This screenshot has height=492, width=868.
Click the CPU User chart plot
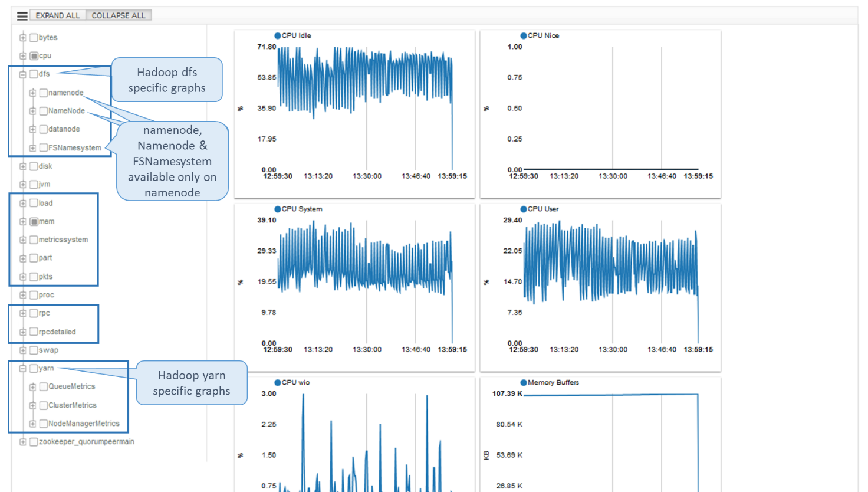coord(611,282)
